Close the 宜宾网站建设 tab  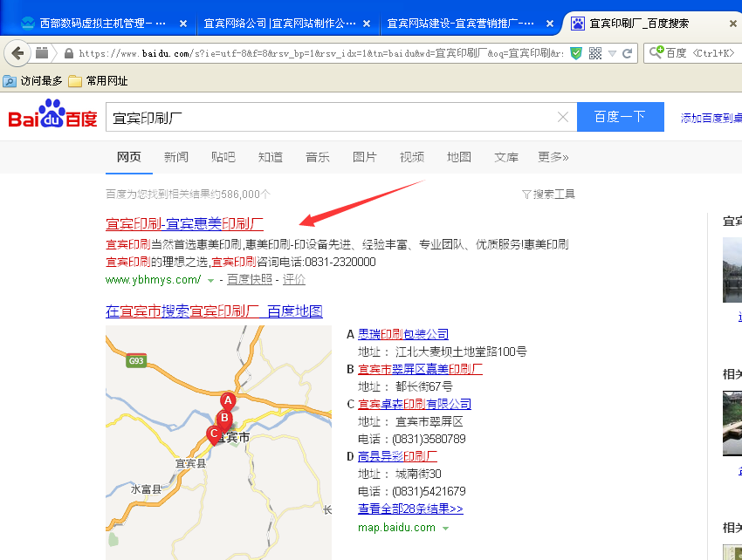[549, 24]
